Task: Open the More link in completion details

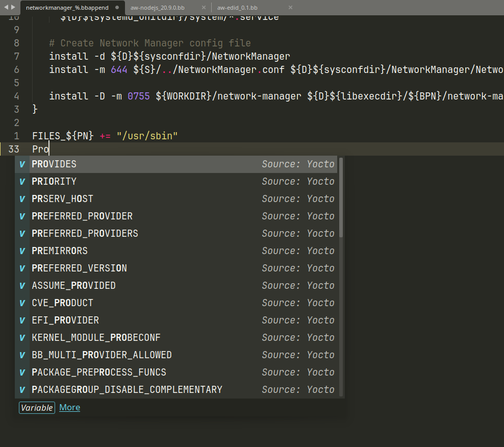Action: pyautogui.click(x=70, y=407)
